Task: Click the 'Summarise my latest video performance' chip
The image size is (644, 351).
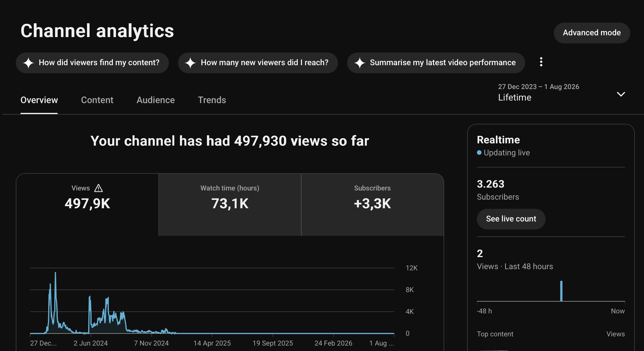Action: pyautogui.click(x=436, y=63)
